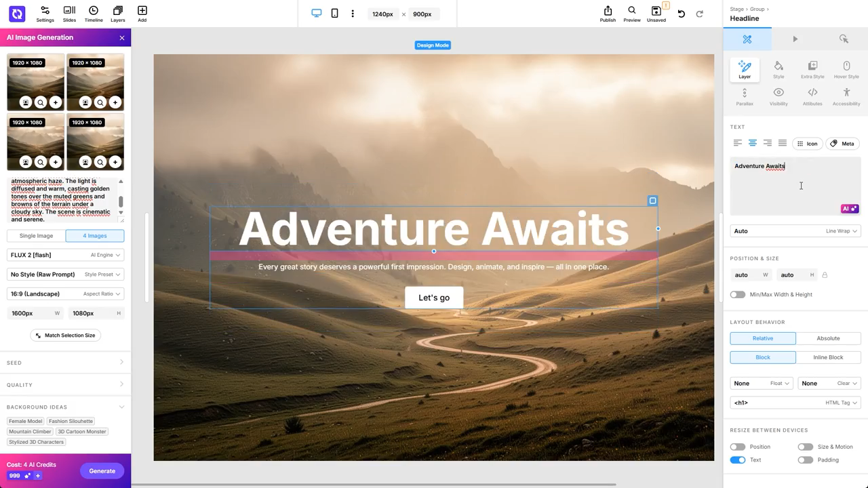This screenshot has width=868, height=488.
Task: Redo the last action
Action: click(x=699, y=14)
